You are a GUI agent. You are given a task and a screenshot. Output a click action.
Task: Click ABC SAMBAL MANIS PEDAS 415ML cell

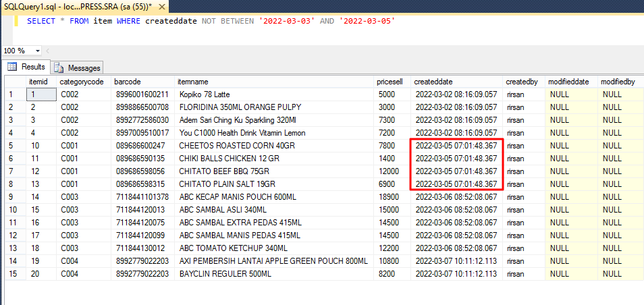274,235
